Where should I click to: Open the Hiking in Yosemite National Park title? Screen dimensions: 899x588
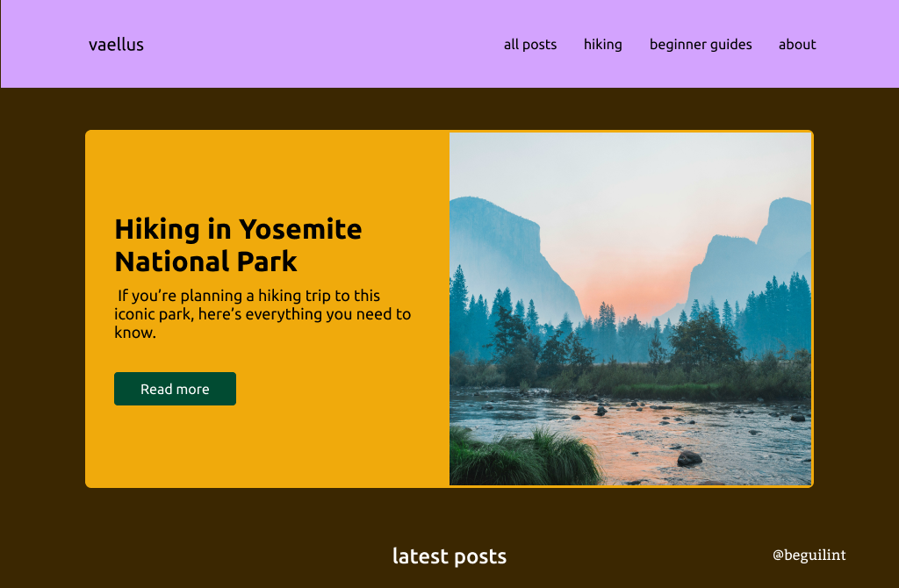point(238,245)
